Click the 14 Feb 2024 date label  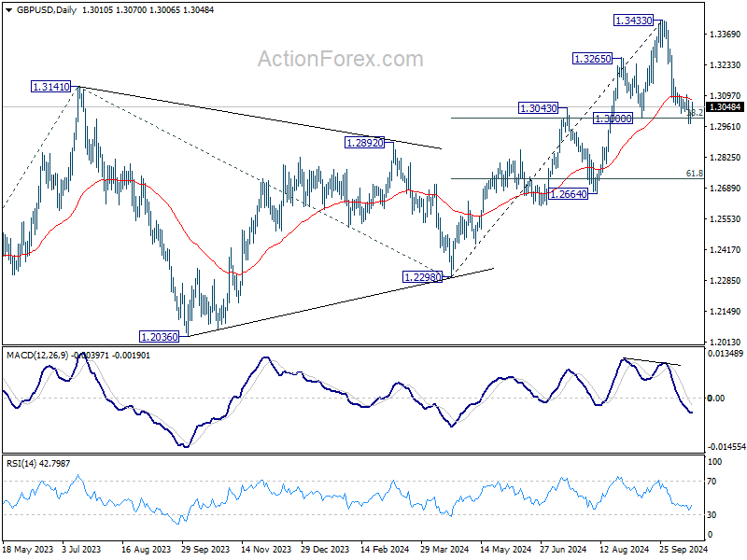385,549
